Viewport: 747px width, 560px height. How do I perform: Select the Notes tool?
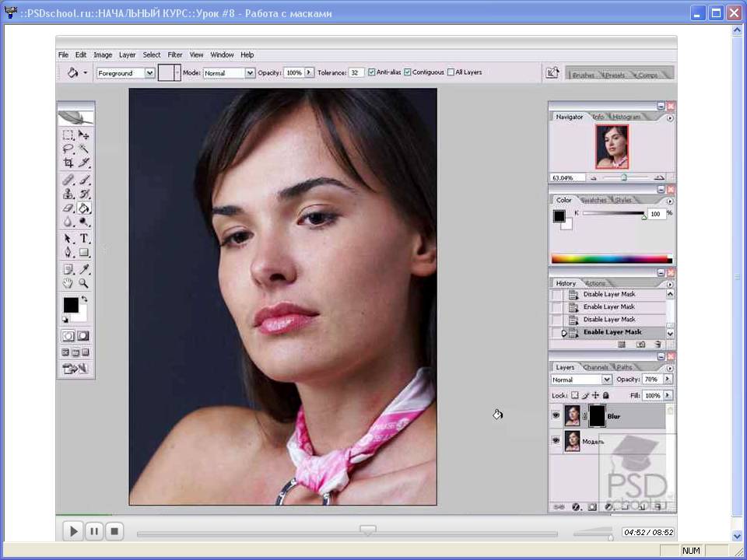[x=68, y=270]
